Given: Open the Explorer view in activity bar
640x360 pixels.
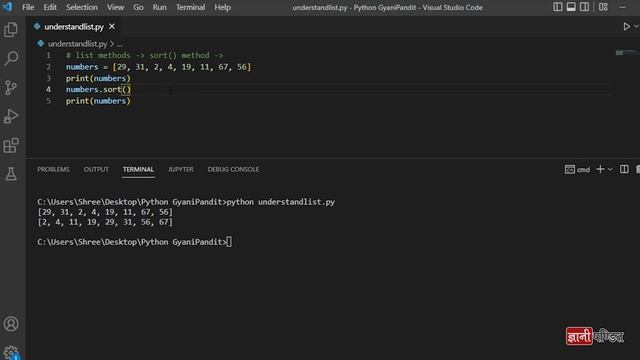Looking at the screenshot, I should point(11,30).
